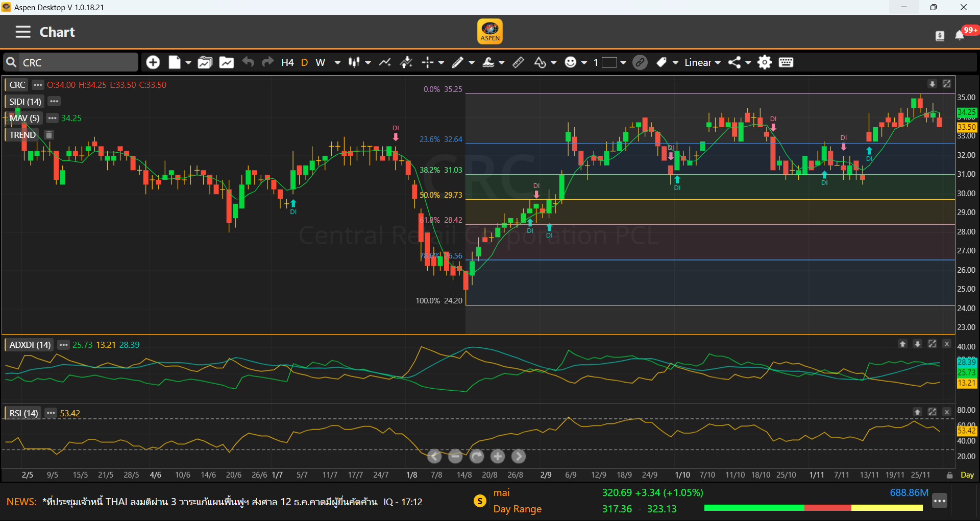Click the RSI (14) indicator label
Viewport: 980px width, 521px height.
pyautogui.click(x=23, y=413)
